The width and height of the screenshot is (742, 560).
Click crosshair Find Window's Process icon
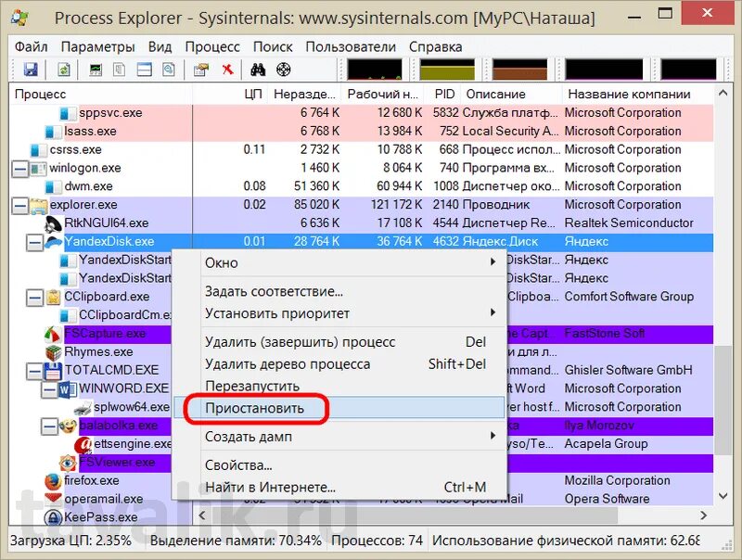click(x=284, y=70)
